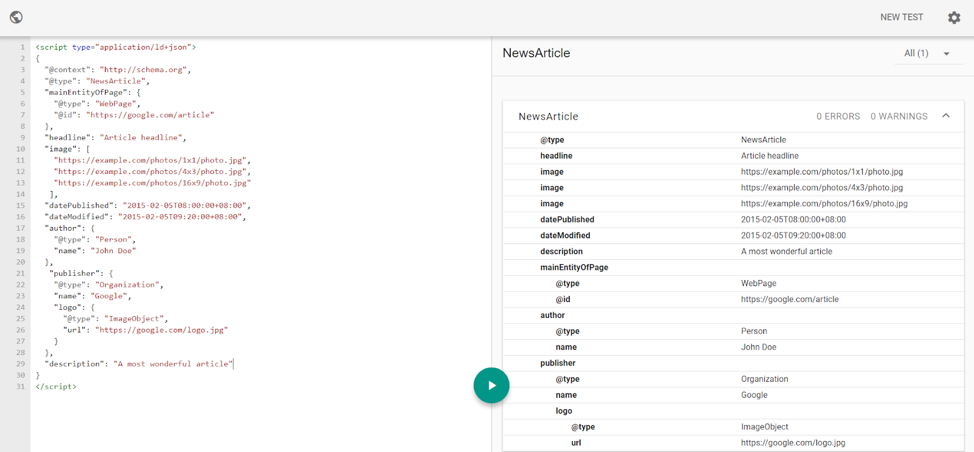Click the "dateModified" code line

point(145,217)
